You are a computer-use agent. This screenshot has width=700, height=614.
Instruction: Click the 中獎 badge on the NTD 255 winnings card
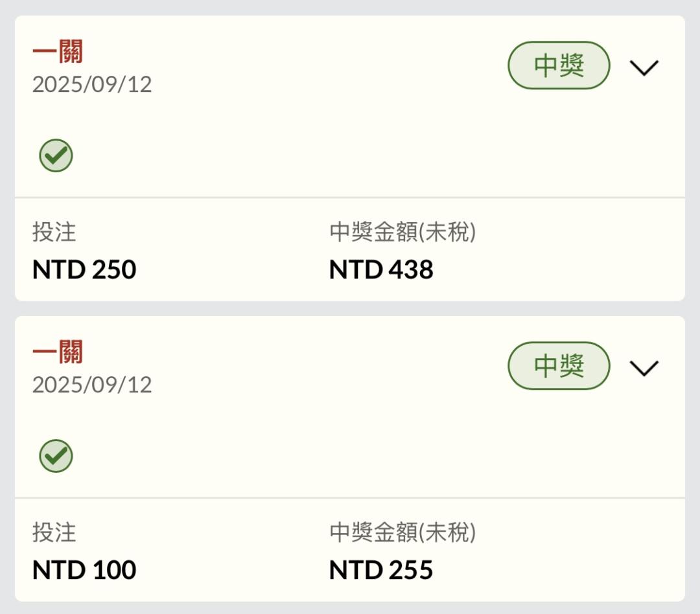point(559,366)
